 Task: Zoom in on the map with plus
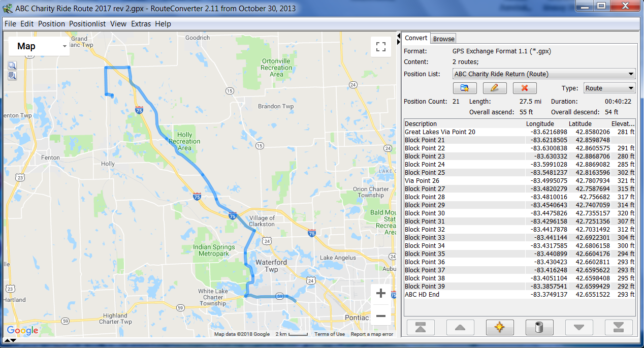point(381,294)
